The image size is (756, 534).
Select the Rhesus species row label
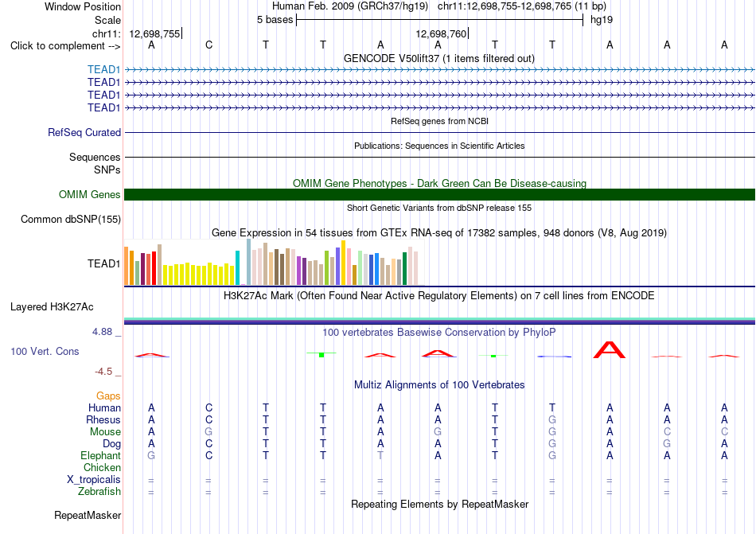click(x=103, y=419)
